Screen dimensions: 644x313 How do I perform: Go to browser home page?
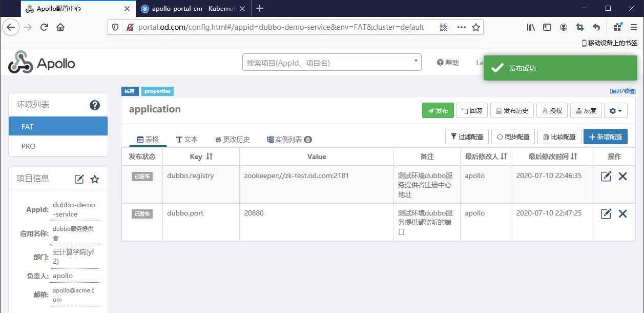click(x=60, y=27)
